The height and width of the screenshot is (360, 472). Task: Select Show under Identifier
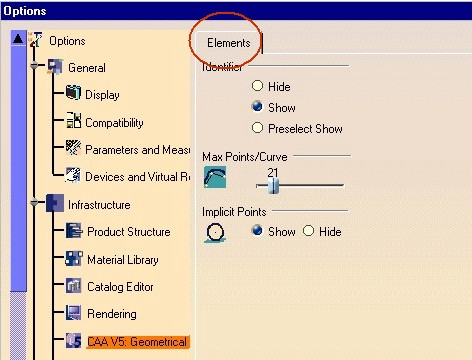tap(257, 107)
